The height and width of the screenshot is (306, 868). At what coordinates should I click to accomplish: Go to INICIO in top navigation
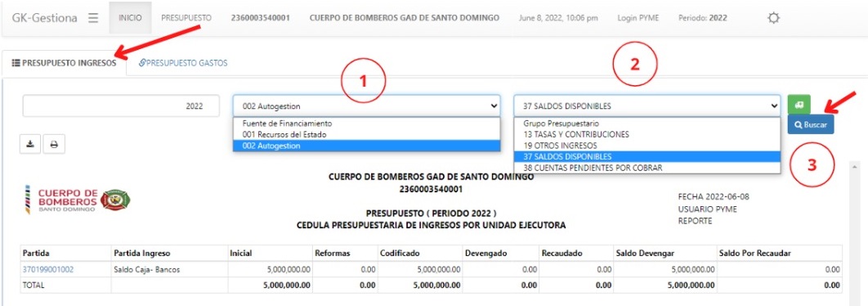click(x=130, y=18)
